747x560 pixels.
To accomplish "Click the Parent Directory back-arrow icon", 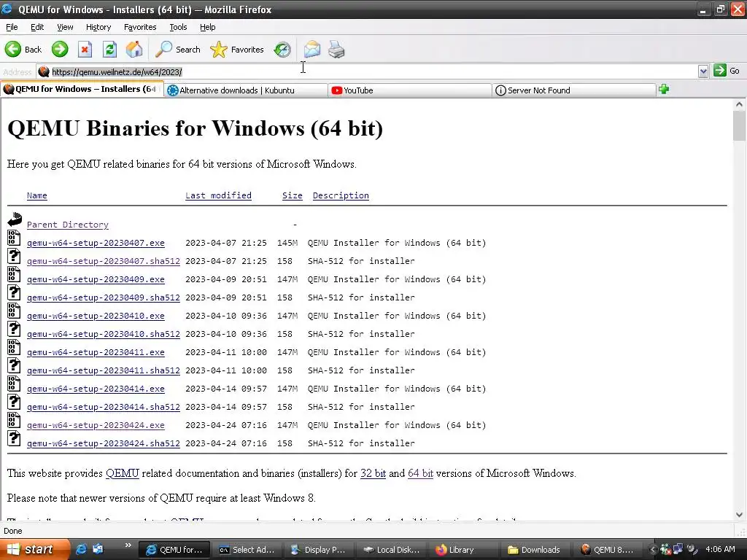I will tap(15, 219).
